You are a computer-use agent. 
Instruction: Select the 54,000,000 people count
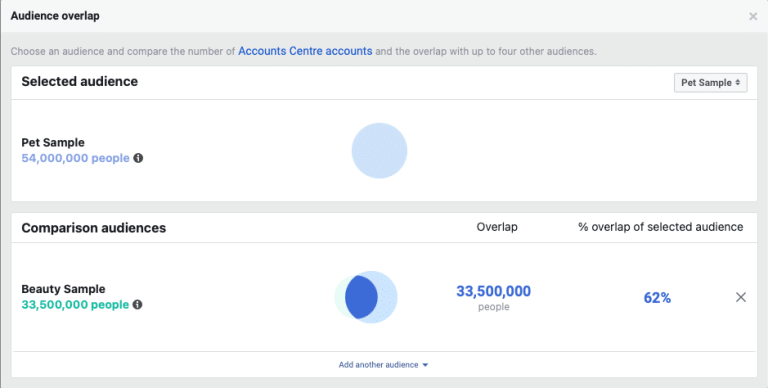pyautogui.click(x=75, y=158)
